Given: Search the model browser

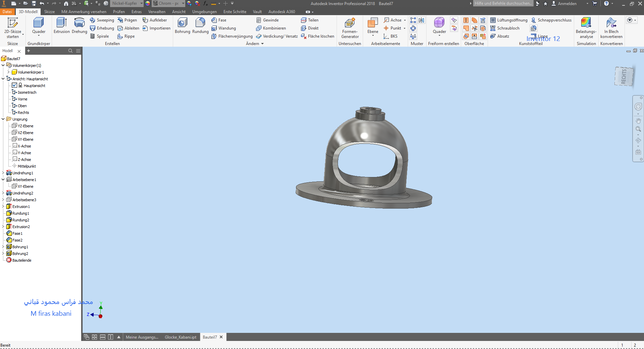Looking at the screenshot, I should pos(70,51).
